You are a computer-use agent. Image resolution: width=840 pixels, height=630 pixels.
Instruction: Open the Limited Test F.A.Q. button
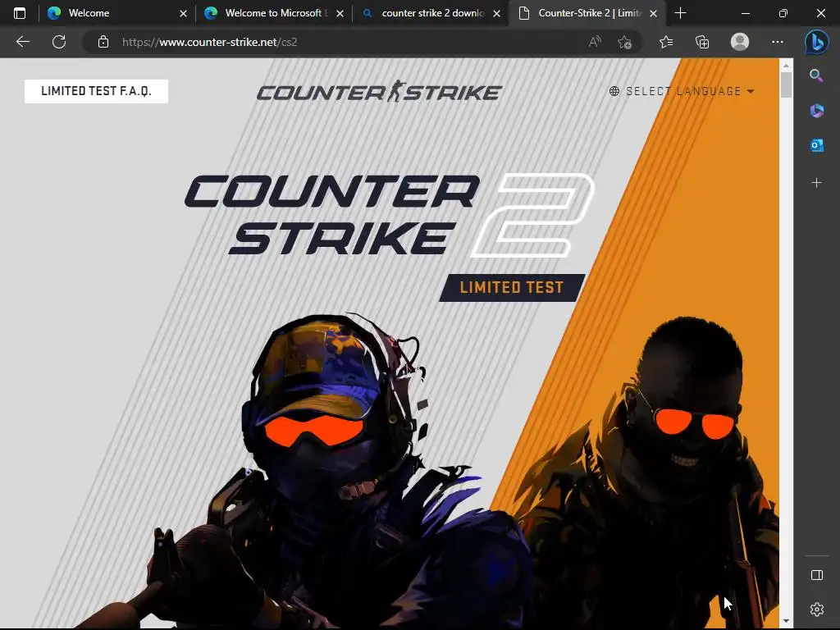click(97, 91)
